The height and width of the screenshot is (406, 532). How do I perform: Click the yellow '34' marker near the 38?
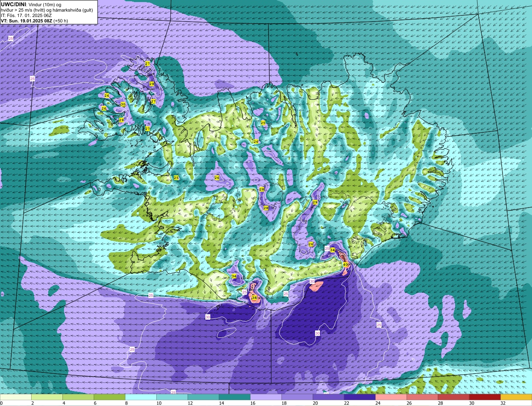pos(234,276)
